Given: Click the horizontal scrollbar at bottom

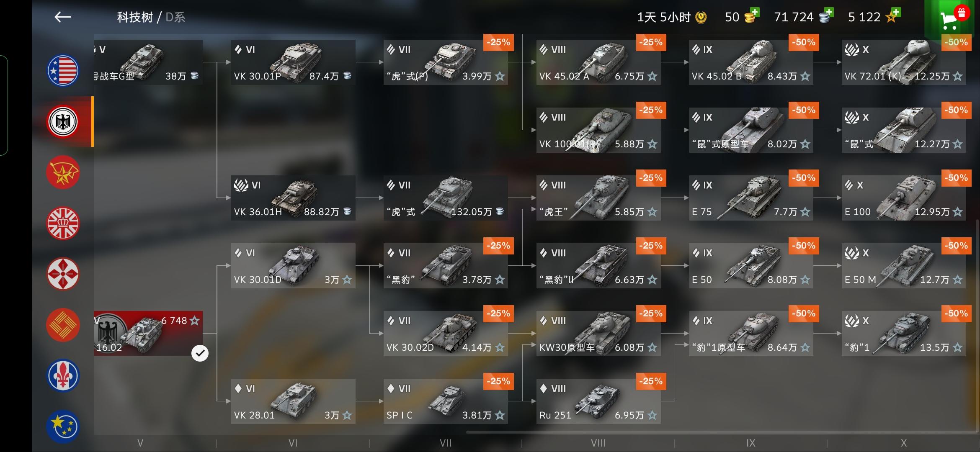Looking at the screenshot, I should coord(720,432).
